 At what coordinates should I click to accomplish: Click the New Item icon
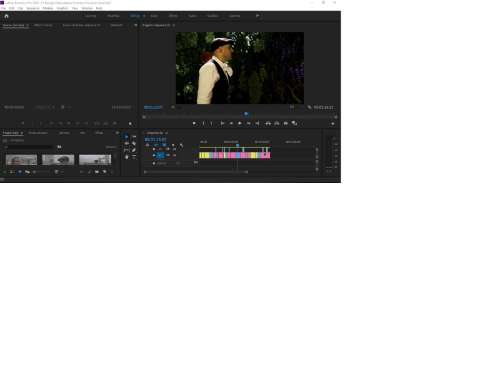point(105,172)
